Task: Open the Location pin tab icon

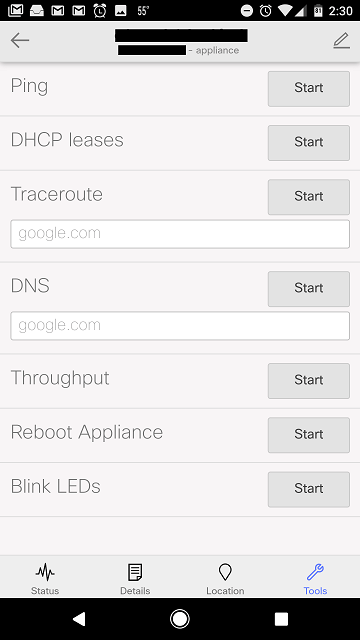Action: 225,572
